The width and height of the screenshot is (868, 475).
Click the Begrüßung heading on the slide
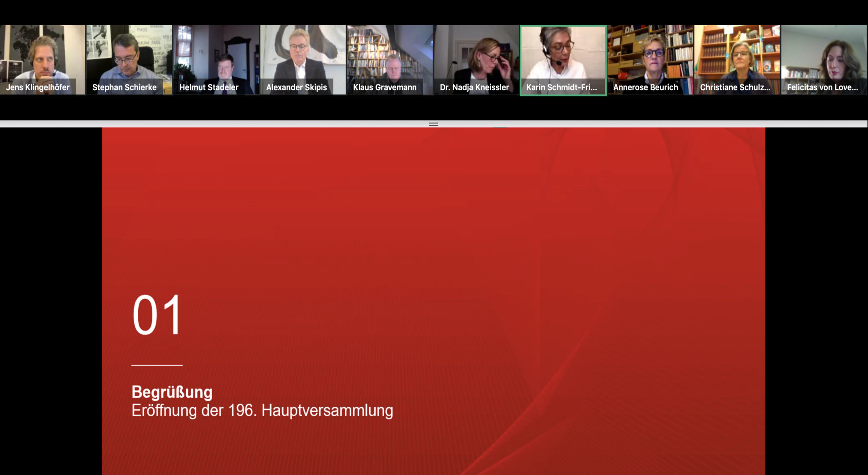pyautogui.click(x=172, y=392)
